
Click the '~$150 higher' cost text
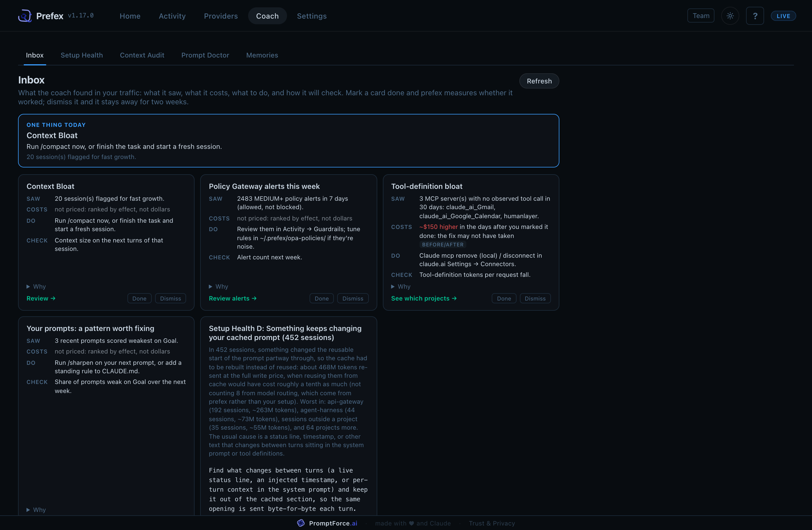(x=438, y=227)
